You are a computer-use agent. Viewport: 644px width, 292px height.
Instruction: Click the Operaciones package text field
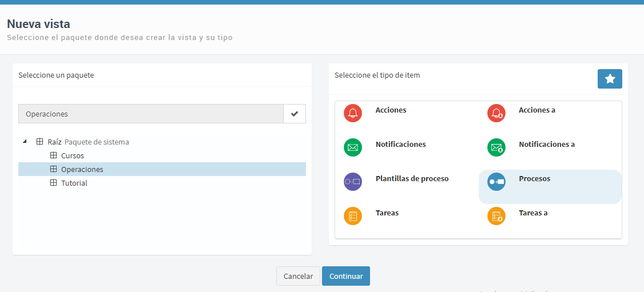[x=151, y=114]
